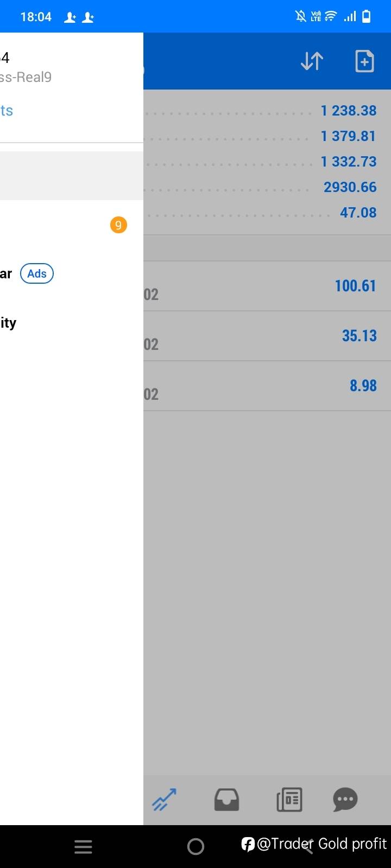Open the position with 8.98 profit

tap(267, 386)
